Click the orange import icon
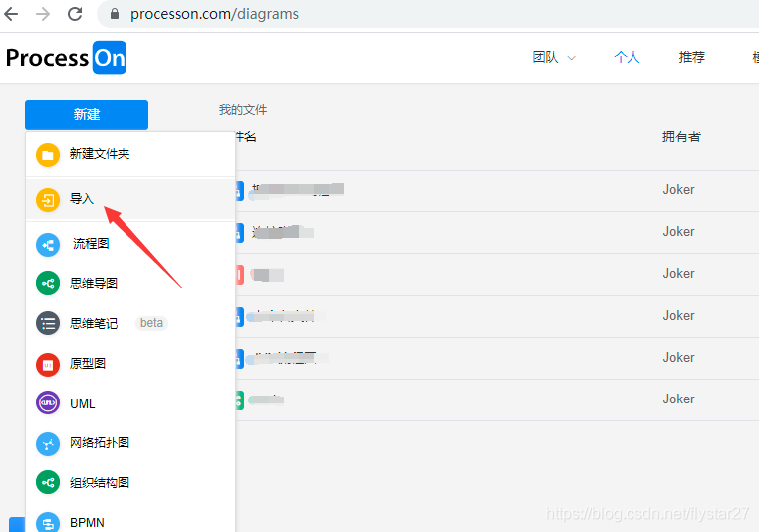Viewport: 759px width, 532px height. pos(48,200)
